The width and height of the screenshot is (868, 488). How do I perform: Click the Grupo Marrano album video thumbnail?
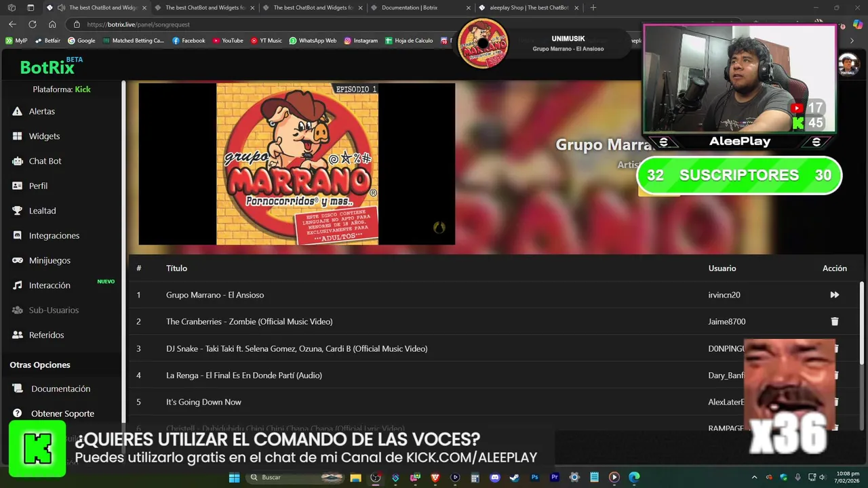(297, 164)
